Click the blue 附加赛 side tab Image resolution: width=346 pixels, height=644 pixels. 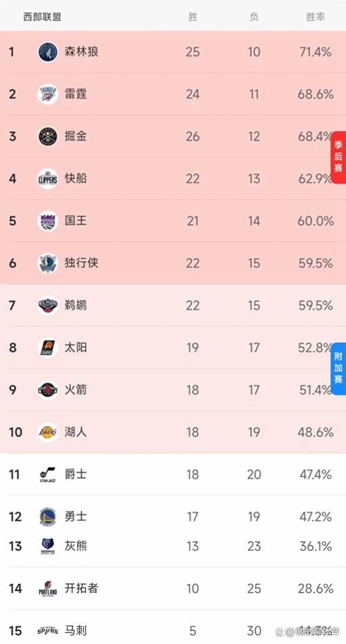coord(338,368)
